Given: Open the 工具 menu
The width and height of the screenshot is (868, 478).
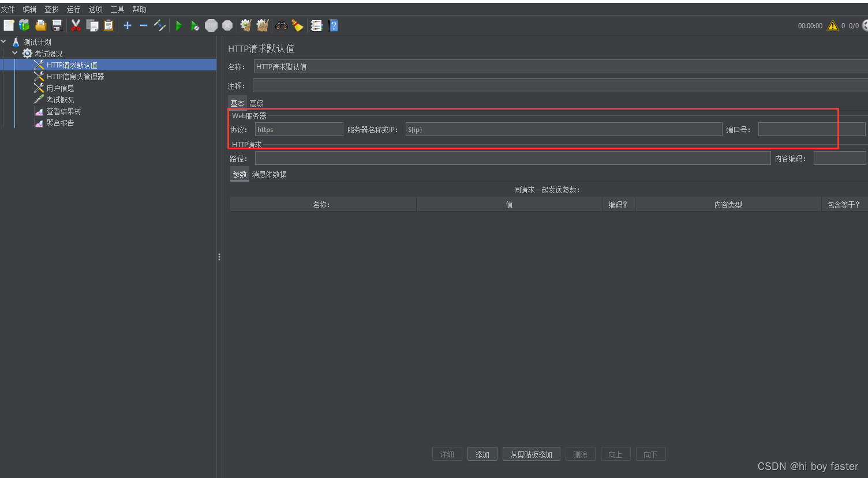Looking at the screenshot, I should point(117,9).
